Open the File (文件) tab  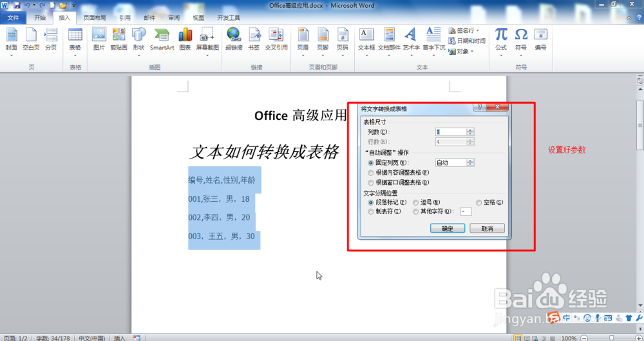(x=13, y=17)
